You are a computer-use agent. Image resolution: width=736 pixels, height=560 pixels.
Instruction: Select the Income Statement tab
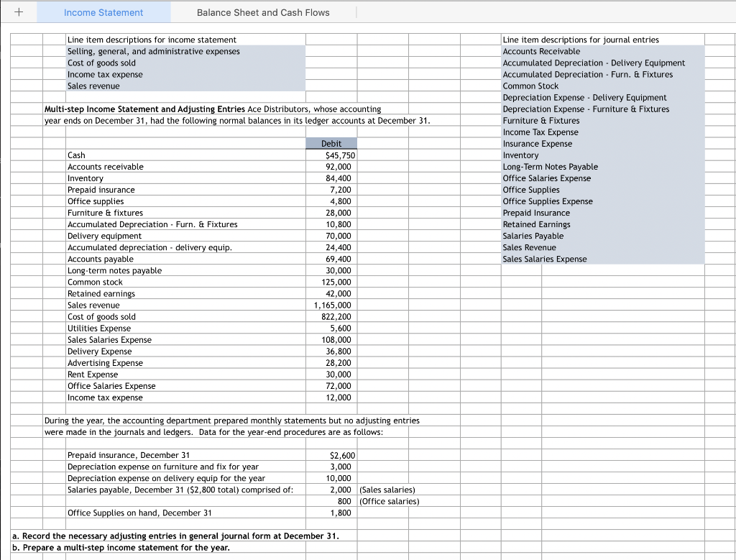104,12
